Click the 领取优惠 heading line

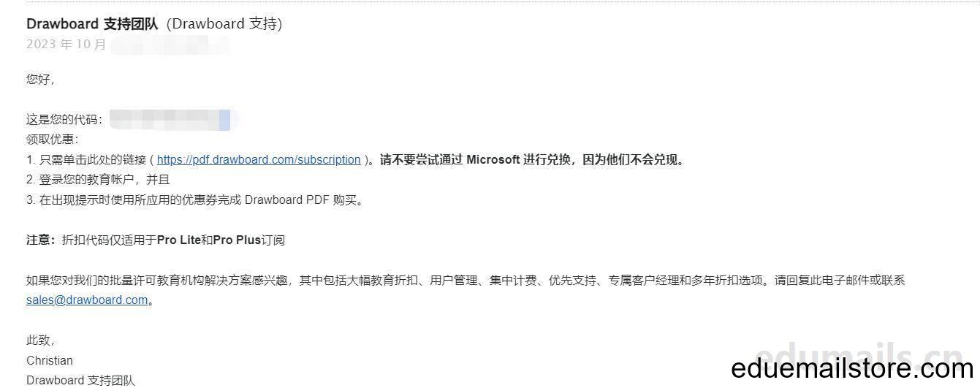tap(53, 140)
